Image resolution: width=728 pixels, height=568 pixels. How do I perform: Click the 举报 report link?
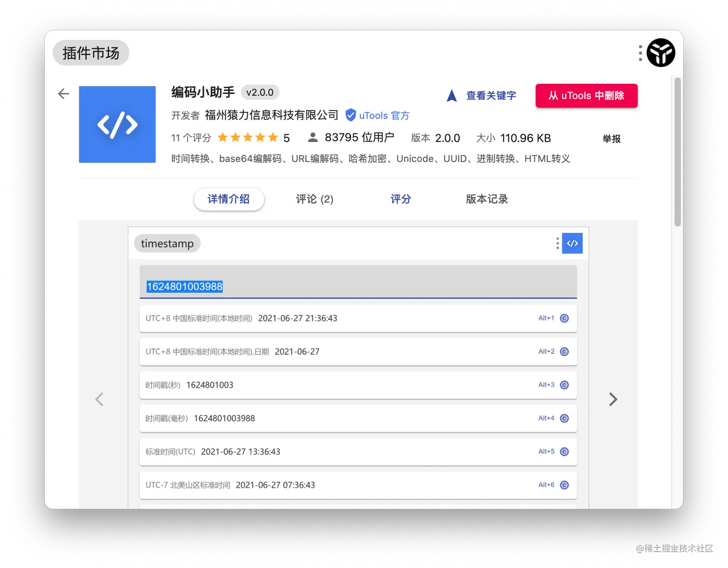(611, 139)
